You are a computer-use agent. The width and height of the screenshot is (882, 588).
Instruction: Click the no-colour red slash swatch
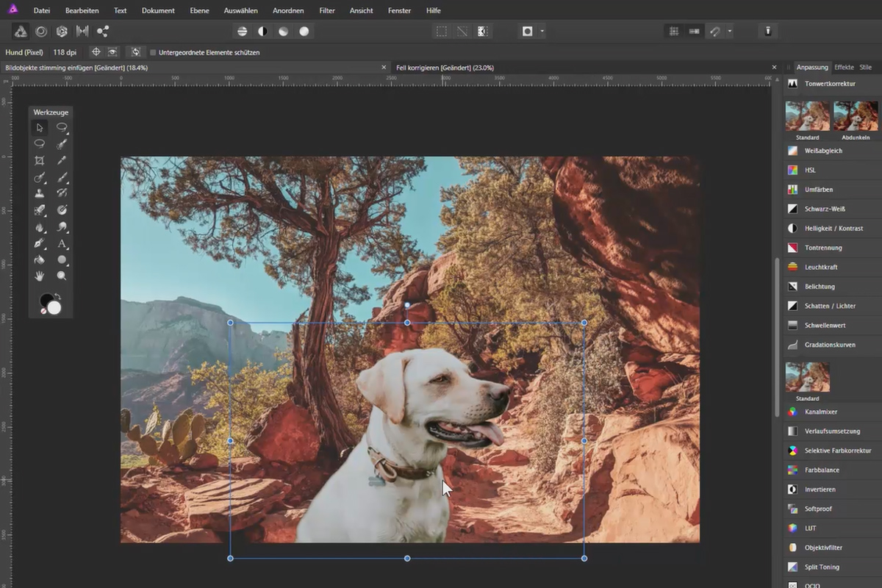pos(43,312)
